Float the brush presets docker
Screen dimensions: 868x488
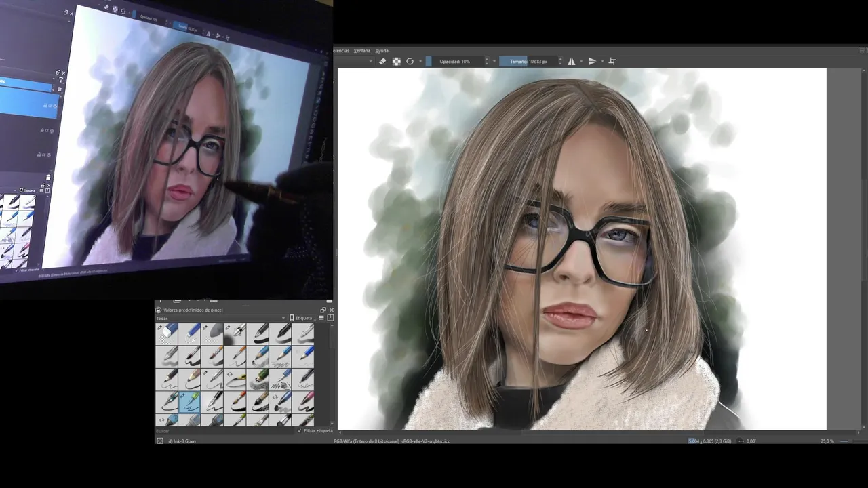pos(323,310)
